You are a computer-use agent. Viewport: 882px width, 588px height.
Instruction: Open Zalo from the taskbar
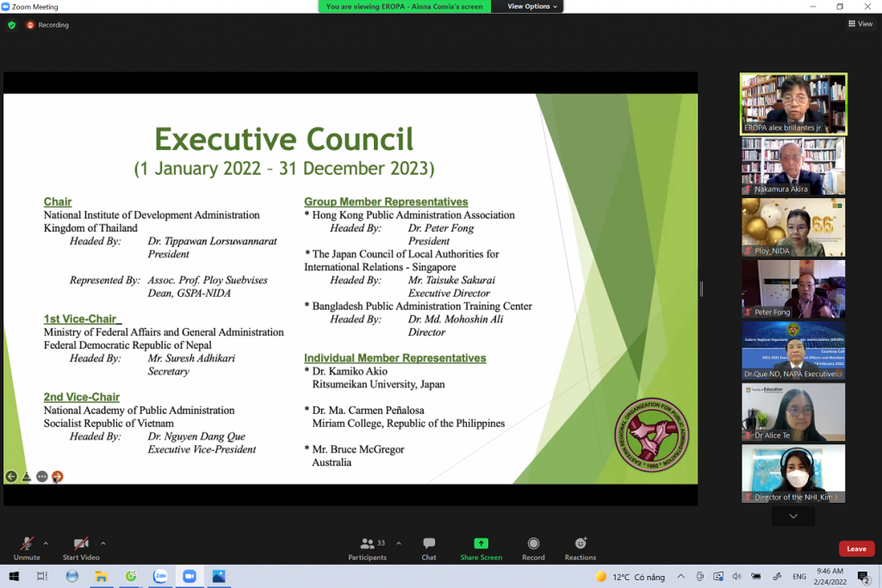[160, 576]
